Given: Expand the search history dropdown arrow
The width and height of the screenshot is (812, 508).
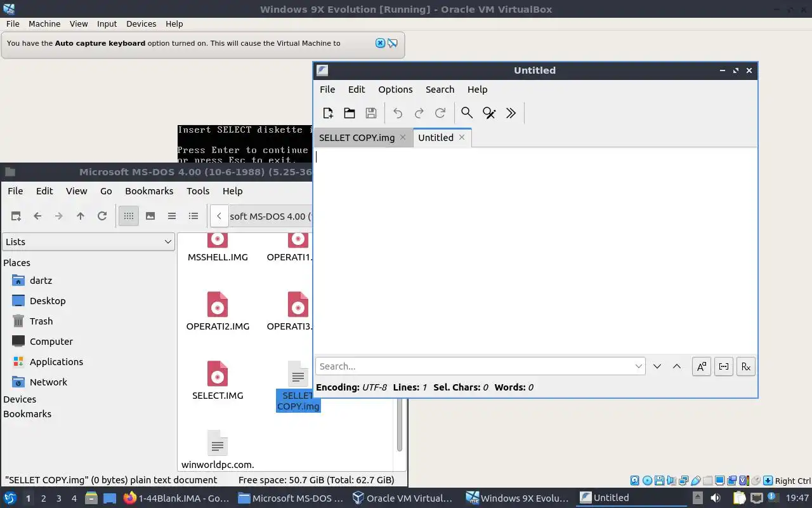Looking at the screenshot, I should pos(638,366).
